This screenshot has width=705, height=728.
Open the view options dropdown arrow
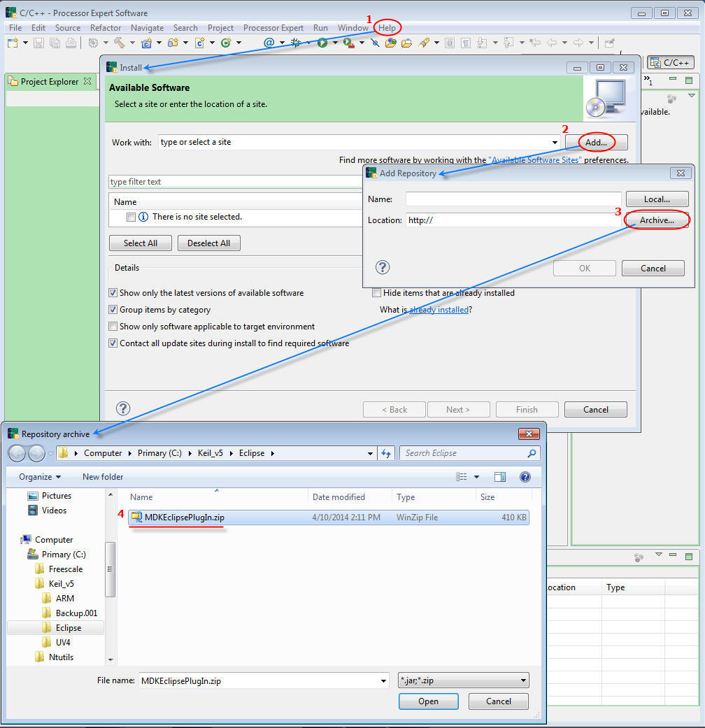click(476, 477)
